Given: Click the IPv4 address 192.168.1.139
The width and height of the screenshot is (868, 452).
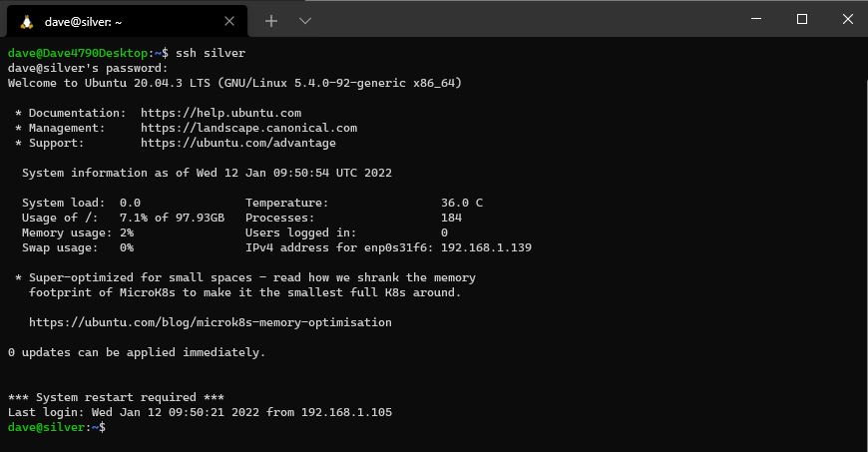Looking at the screenshot, I should point(486,247).
